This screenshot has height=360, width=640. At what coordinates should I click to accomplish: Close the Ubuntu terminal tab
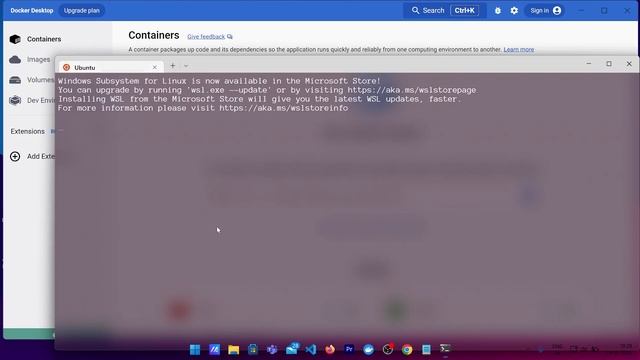[155, 67]
